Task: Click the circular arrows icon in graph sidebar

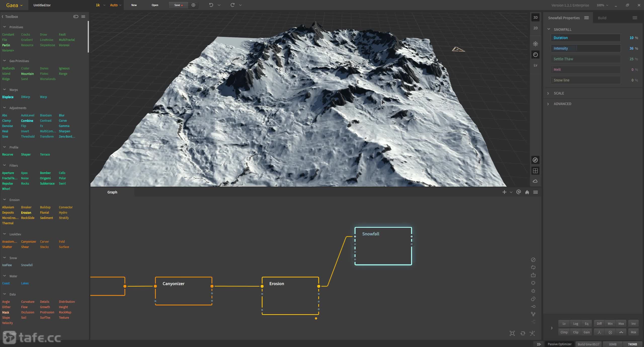Action: (533, 267)
